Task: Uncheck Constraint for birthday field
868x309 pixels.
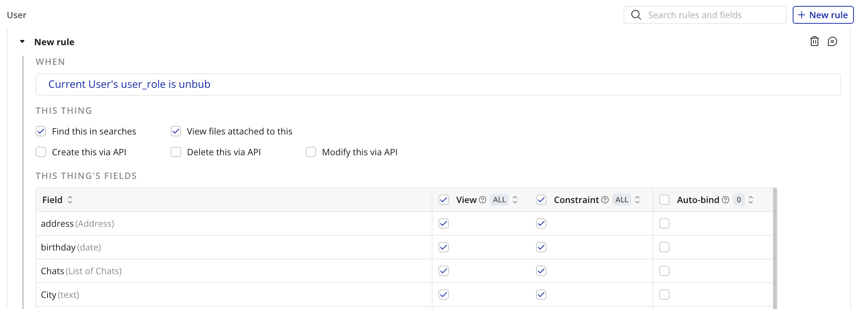Action: pos(541,247)
